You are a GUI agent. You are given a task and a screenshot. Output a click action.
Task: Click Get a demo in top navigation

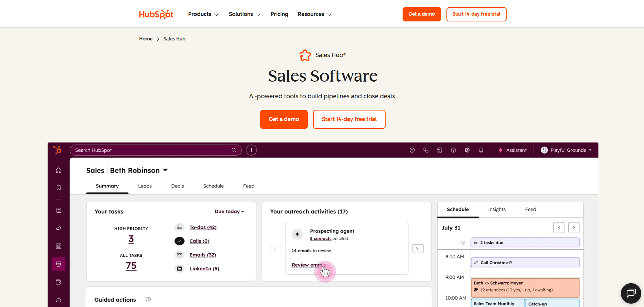point(422,14)
